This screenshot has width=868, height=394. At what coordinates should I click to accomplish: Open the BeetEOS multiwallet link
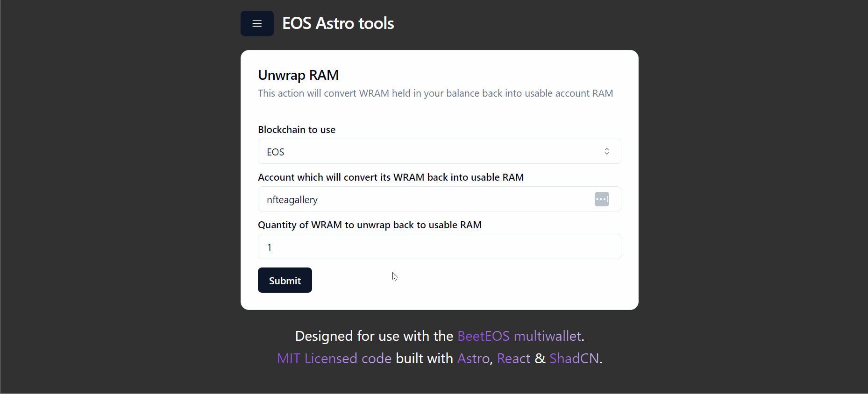[519, 336]
